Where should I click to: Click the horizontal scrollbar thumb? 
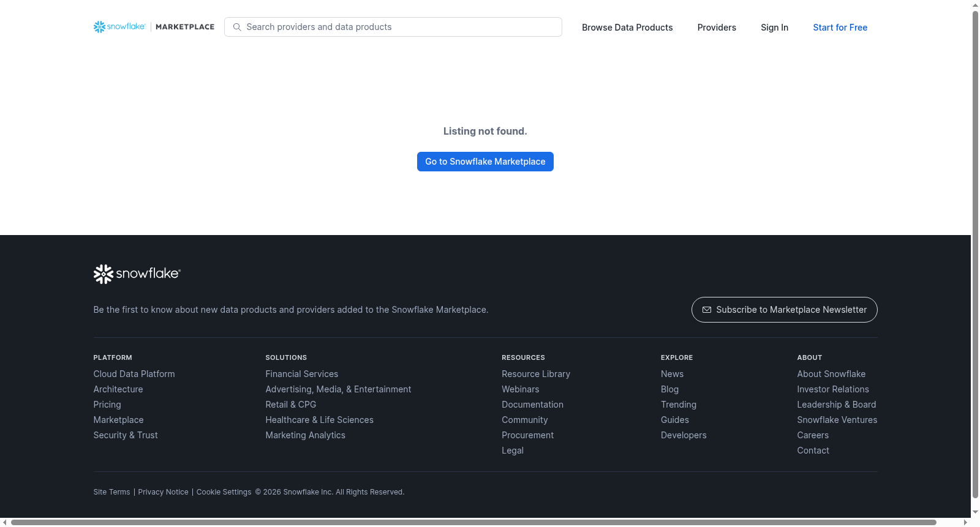[473, 522]
